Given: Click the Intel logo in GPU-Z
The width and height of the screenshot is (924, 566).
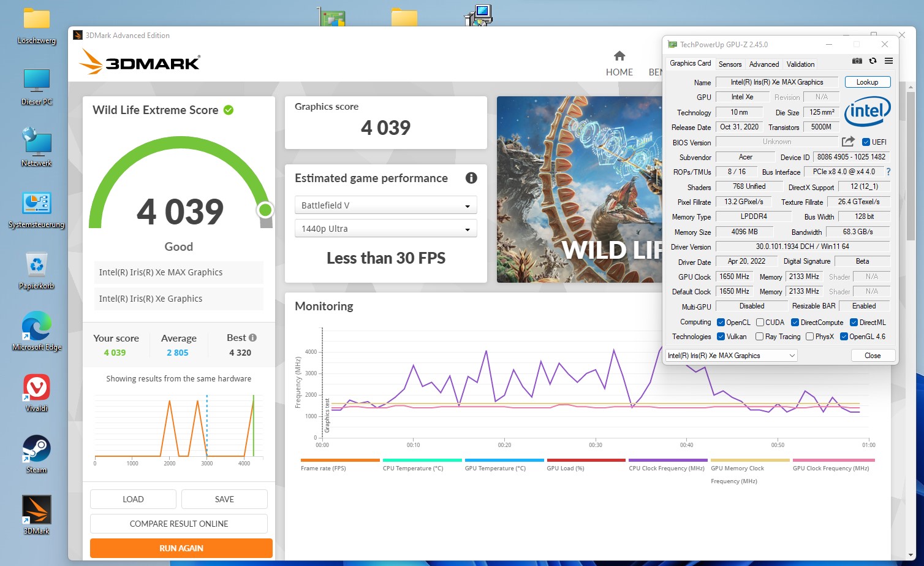Looking at the screenshot, I should [867, 112].
